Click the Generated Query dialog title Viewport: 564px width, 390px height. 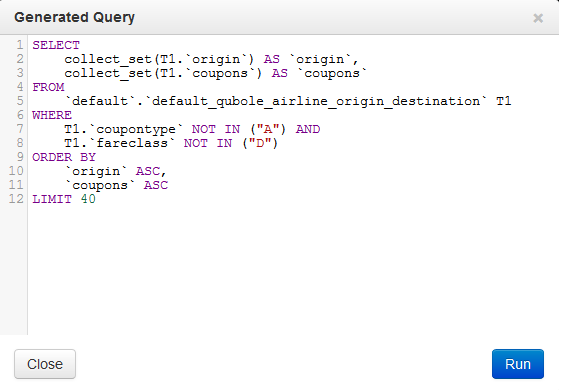74,17
